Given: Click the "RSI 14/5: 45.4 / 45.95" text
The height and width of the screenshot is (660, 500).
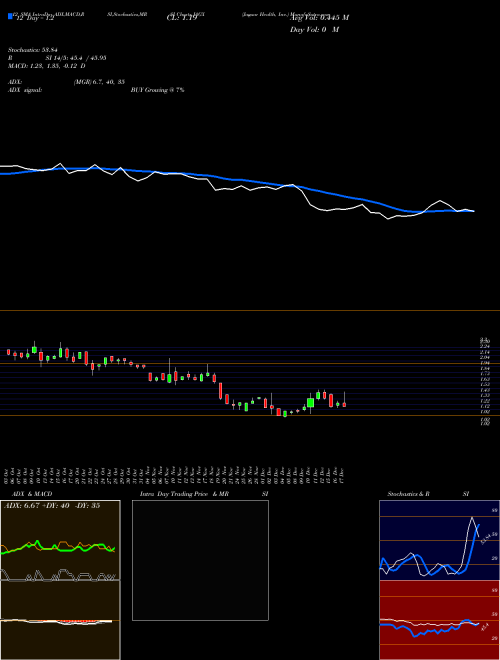Looking at the screenshot, I should [57, 58].
